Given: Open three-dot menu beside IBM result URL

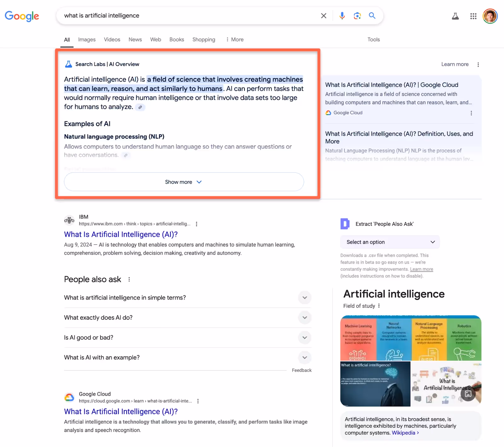Looking at the screenshot, I should point(197,224).
